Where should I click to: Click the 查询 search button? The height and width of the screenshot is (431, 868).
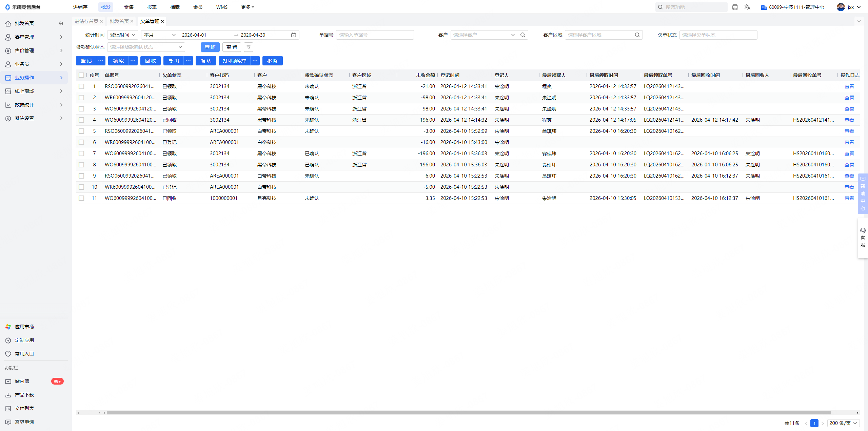(210, 47)
